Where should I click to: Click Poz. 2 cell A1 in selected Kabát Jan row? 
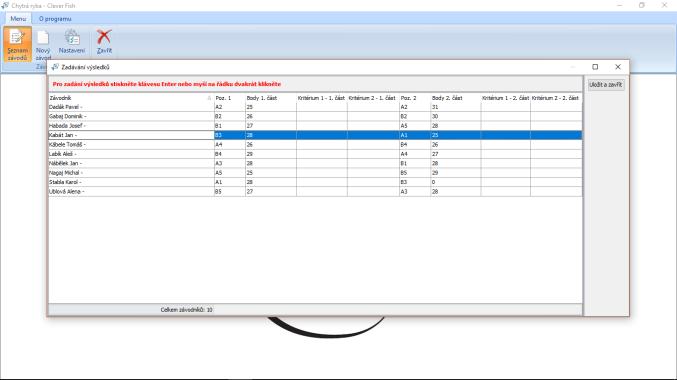tap(414, 135)
